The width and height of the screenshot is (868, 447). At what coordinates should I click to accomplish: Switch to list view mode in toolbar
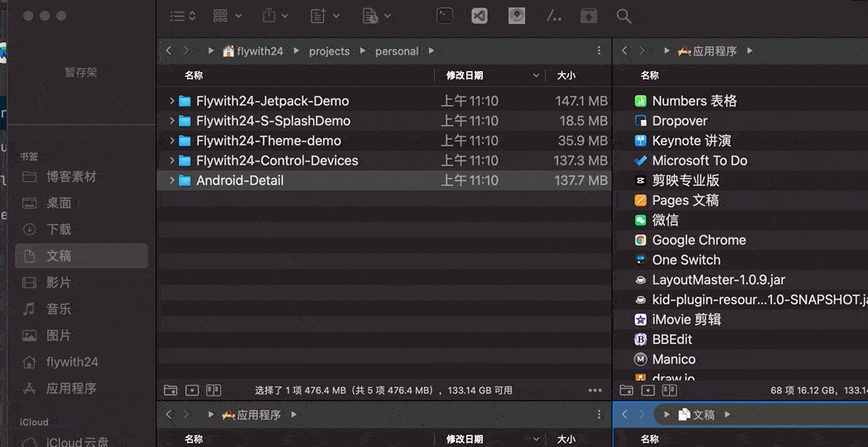tap(177, 16)
